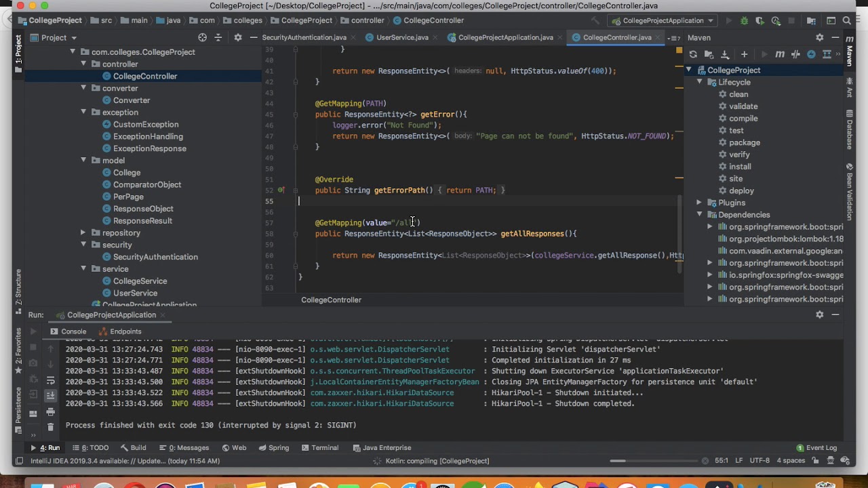Open Search Everywhere magnifier icon

[848, 21]
